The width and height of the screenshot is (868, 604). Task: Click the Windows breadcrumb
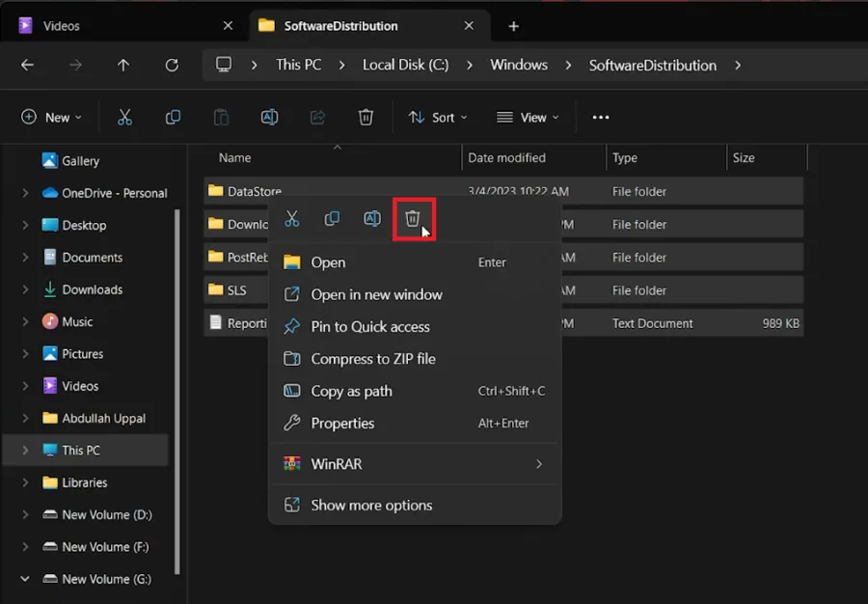pyautogui.click(x=519, y=65)
